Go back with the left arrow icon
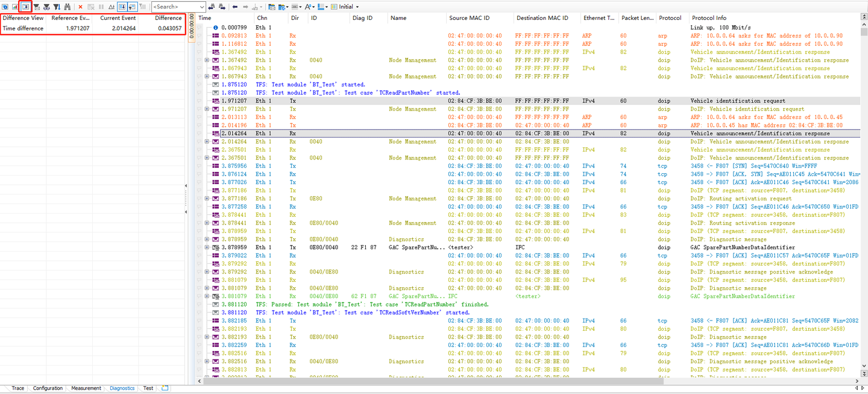 click(235, 7)
